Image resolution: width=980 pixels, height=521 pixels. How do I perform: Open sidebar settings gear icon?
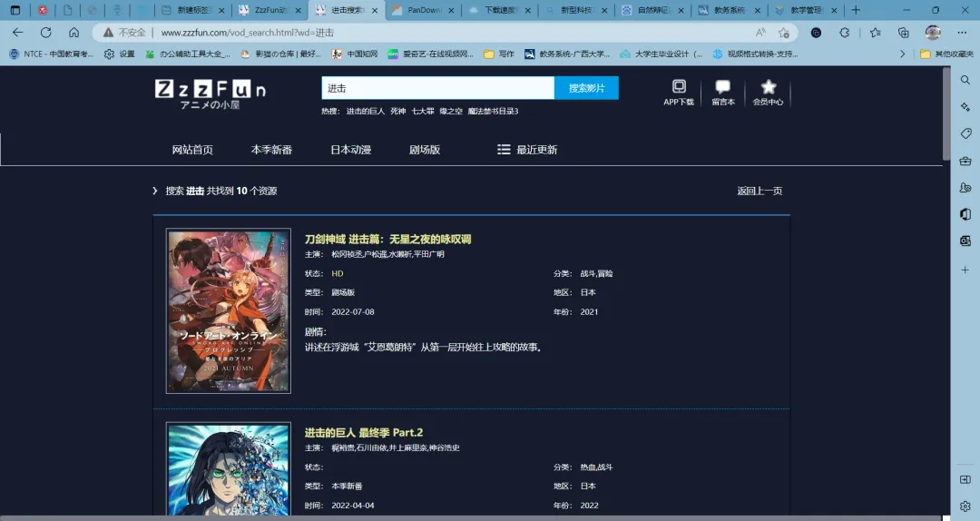[x=965, y=506]
